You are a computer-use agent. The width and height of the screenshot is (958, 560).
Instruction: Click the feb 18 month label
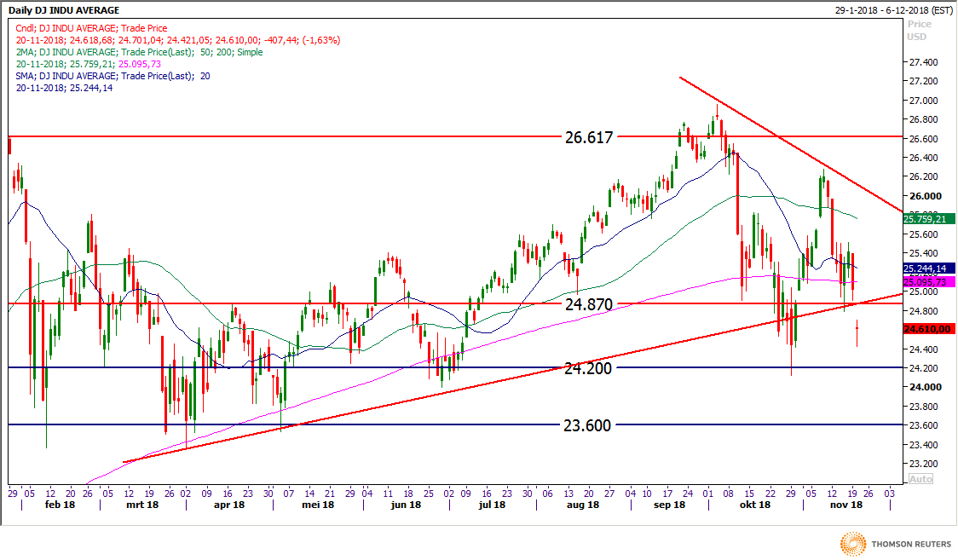[60, 505]
